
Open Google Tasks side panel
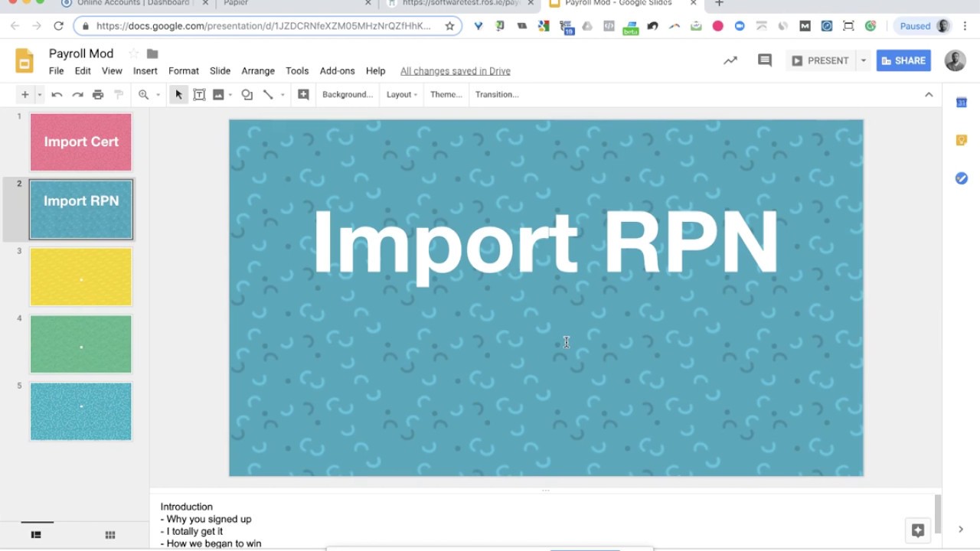click(x=962, y=178)
